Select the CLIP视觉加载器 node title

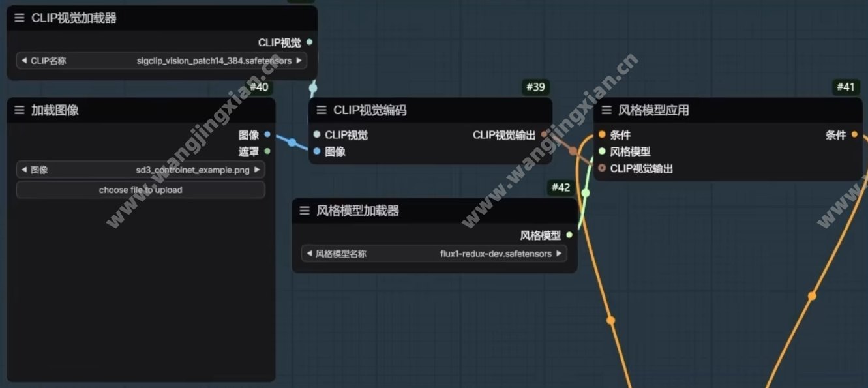point(74,18)
